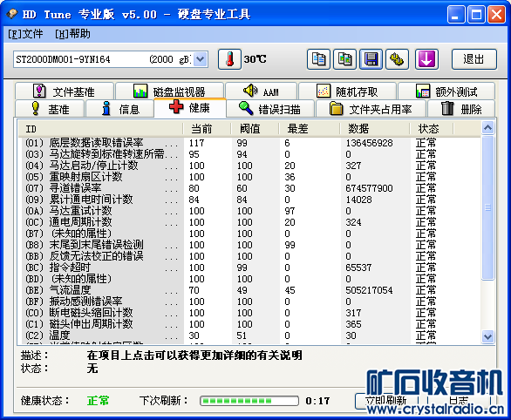Switch to the 额外测试 tab
The image size is (511, 420).
[x=446, y=91]
